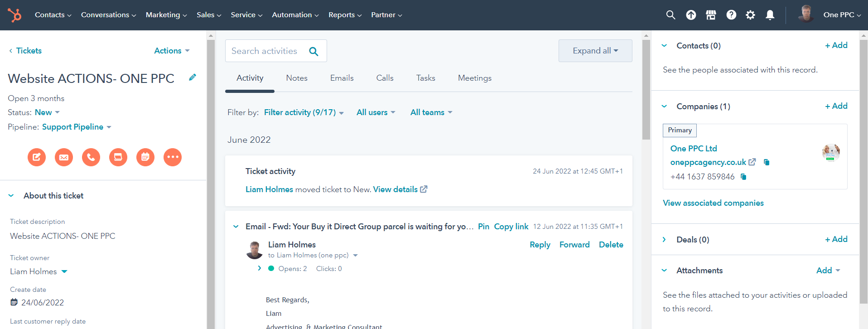This screenshot has height=329, width=868.
Task: Open the Ticket owner Liam Holmes dropdown
Action: 39,271
